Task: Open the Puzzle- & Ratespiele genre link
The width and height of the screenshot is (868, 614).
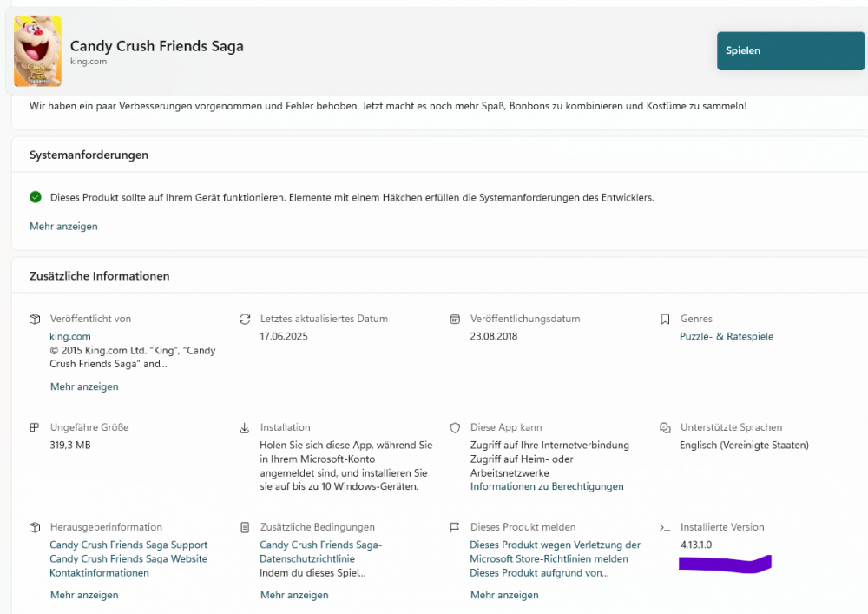Action: point(727,336)
